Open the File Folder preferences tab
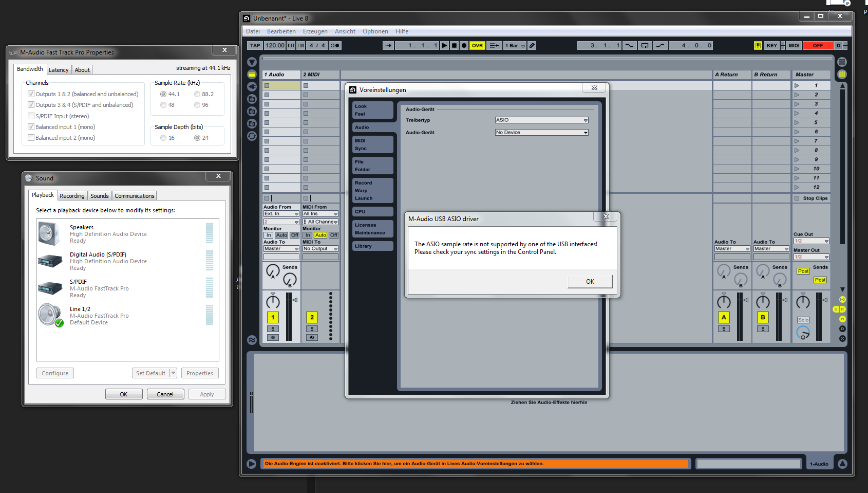The height and width of the screenshot is (493, 868). coord(372,166)
